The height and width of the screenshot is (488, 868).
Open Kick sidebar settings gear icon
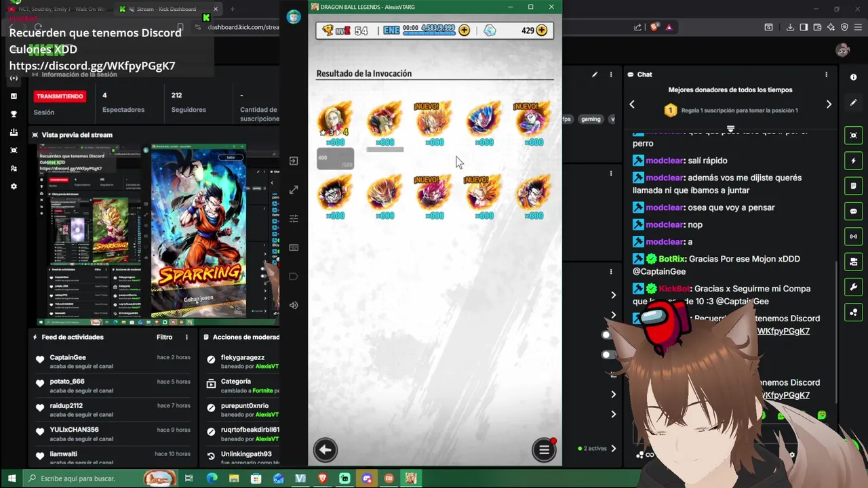point(14,186)
